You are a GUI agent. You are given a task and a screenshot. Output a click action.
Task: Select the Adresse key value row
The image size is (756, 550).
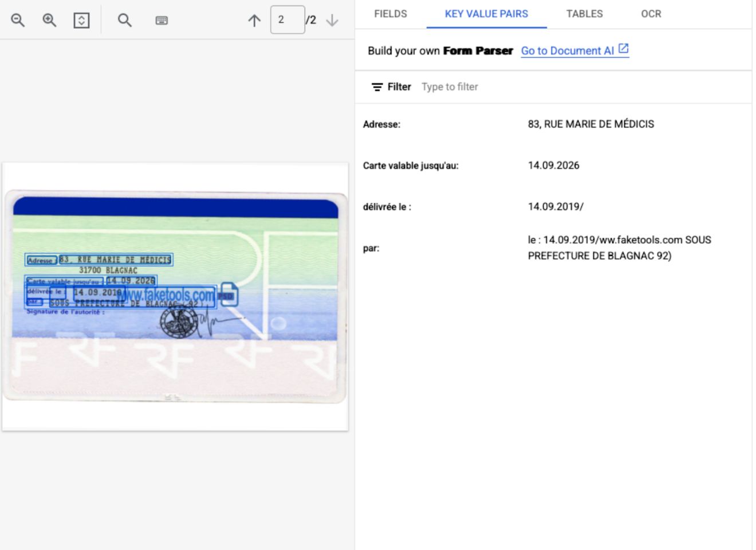[x=553, y=124]
